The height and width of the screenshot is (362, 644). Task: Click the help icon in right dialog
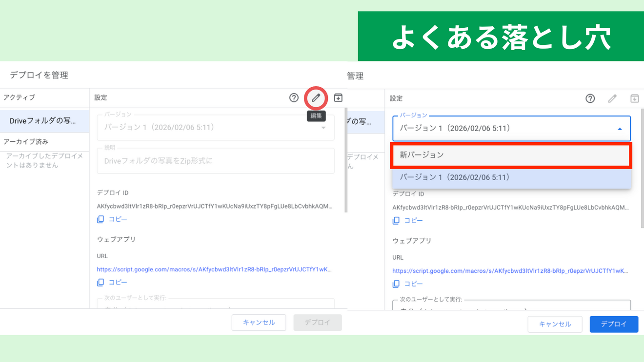pyautogui.click(x=590, y=99)
